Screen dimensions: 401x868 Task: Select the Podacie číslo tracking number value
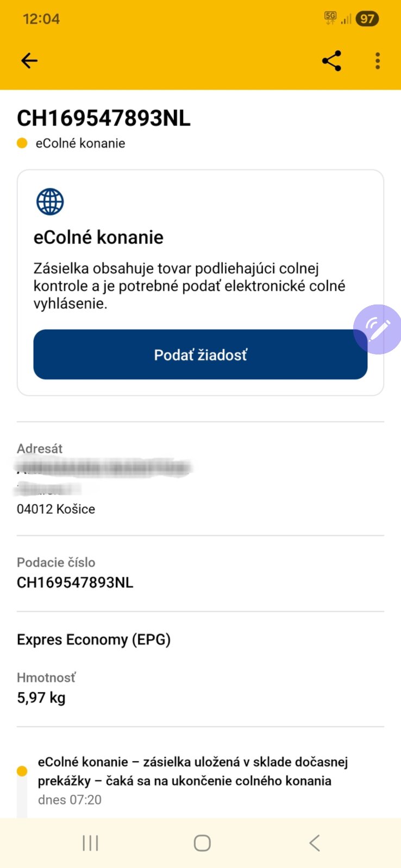[x=75, y=582]
